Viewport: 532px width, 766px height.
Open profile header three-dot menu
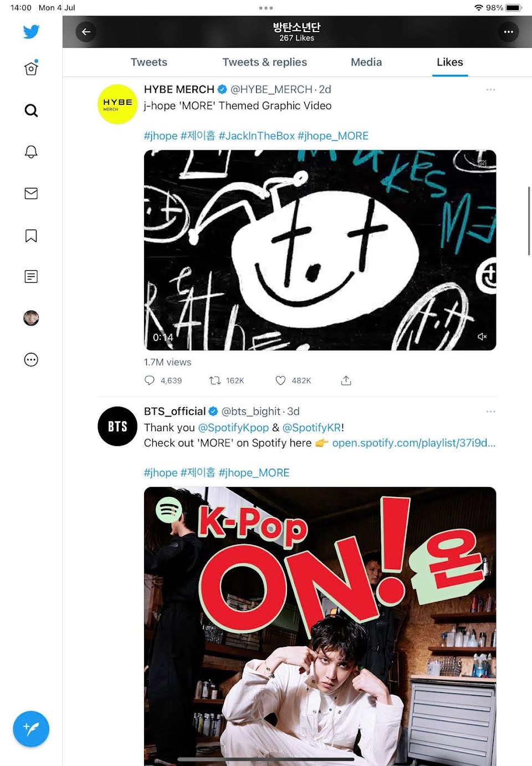[x=508, y=32]
